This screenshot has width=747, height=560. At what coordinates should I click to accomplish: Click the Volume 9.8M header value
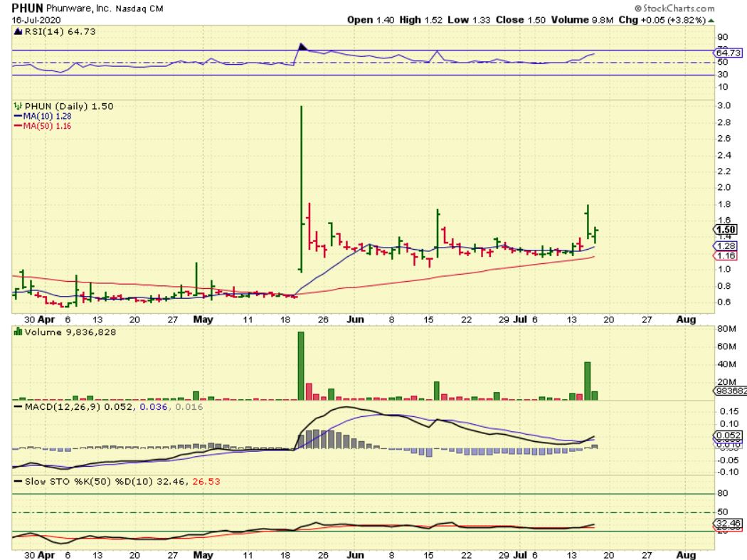(582, 20)
